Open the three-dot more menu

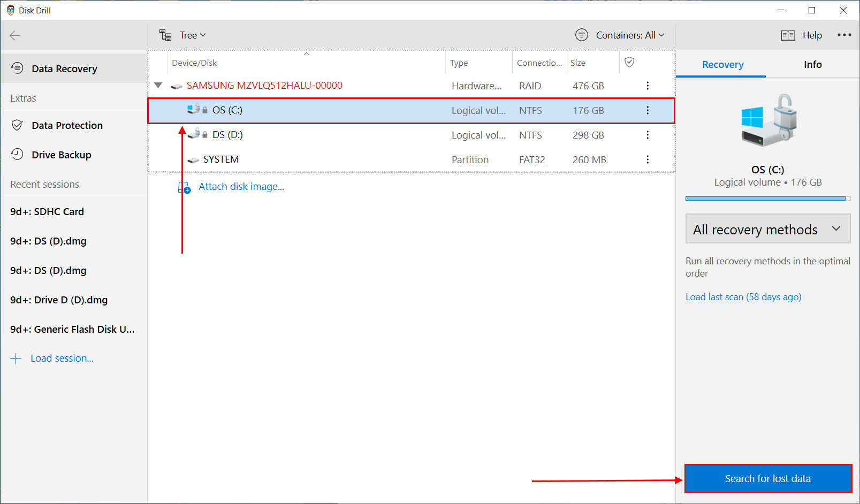[x=844, y=35]
